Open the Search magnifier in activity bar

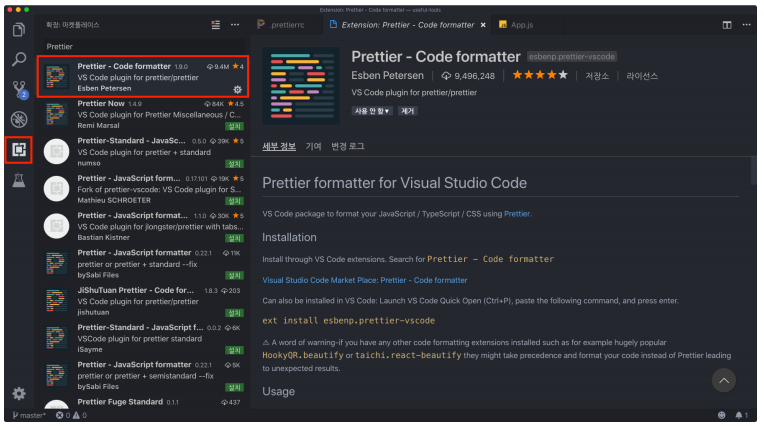click(19, 59)
